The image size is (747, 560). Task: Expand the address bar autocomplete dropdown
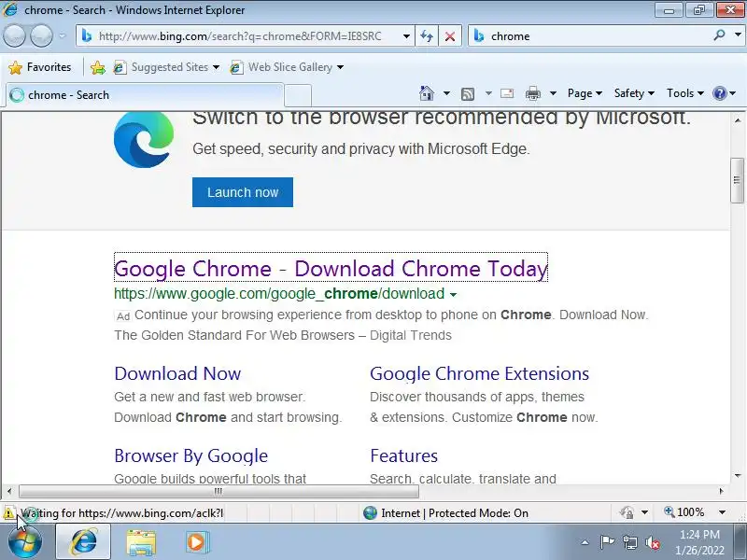pos(406,36)
